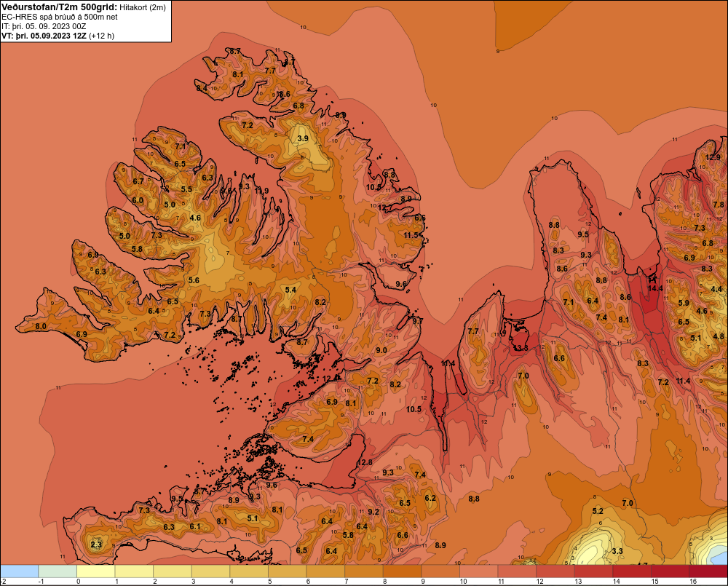
Task: Click the 6.0 temperature label
Action: pos(138,201)
